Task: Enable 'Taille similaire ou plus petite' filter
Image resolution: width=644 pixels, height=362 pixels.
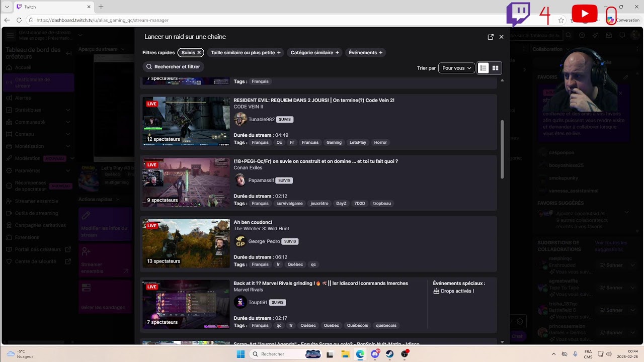Action: click(246, 53)
